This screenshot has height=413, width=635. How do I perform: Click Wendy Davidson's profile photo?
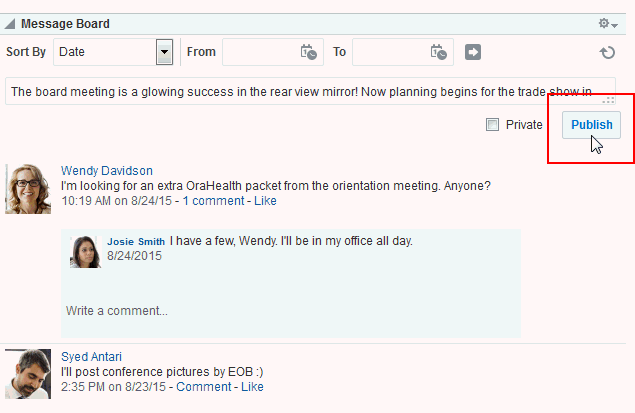coord(28,189)
